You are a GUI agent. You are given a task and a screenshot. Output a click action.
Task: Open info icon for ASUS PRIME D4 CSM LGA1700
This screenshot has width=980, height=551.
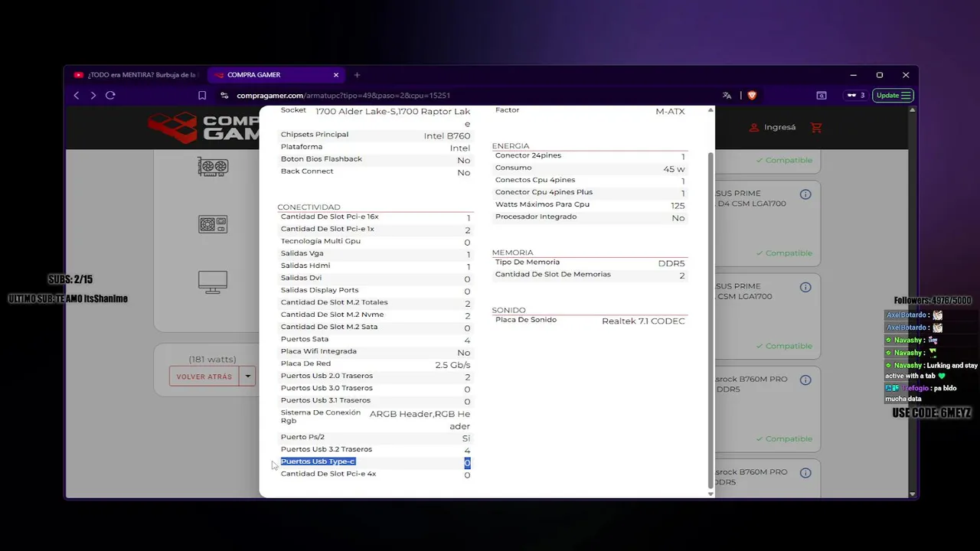[805, 194]
